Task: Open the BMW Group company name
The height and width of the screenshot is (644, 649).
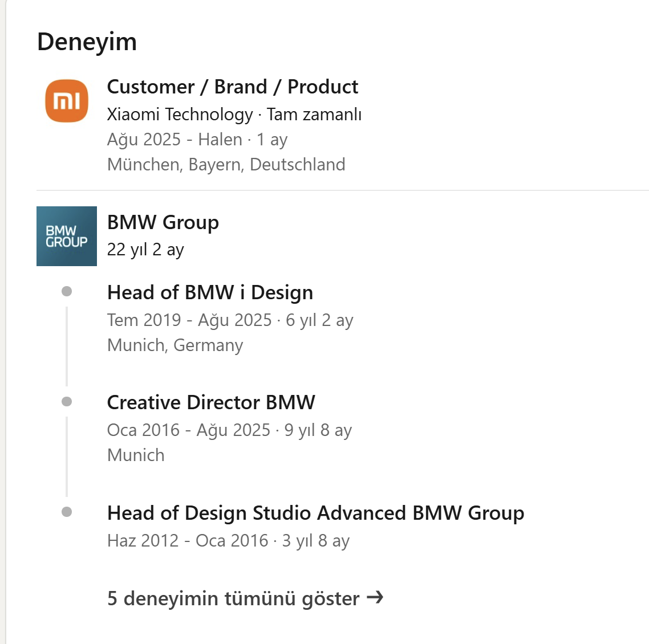Action: [163, 222]
